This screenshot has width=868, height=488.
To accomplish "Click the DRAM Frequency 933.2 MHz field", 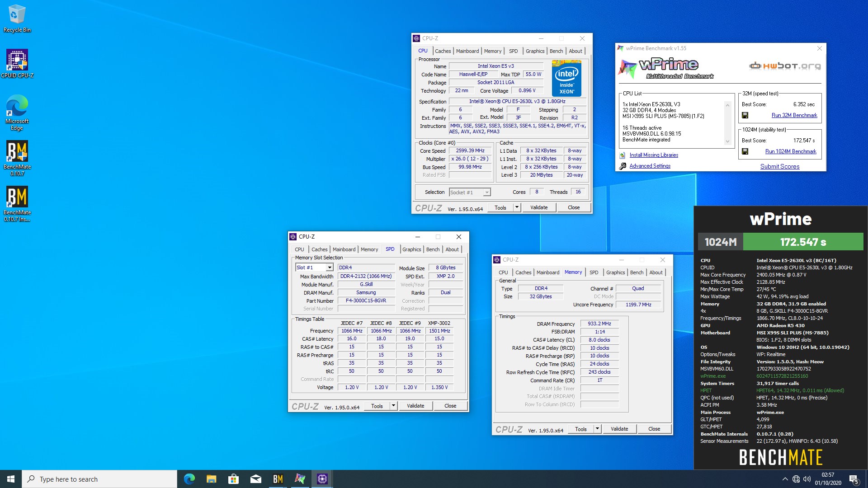I will [x=599, y=324].
